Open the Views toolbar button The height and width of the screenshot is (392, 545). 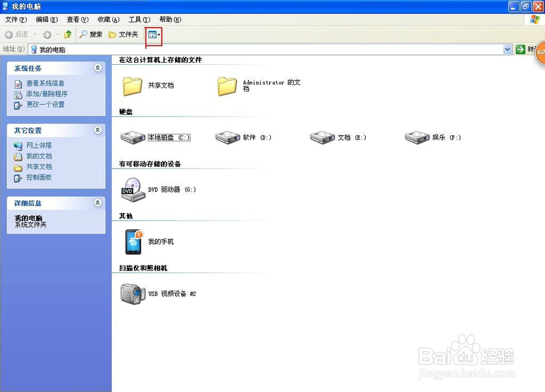pyautogui.click(x=154, y=34)
